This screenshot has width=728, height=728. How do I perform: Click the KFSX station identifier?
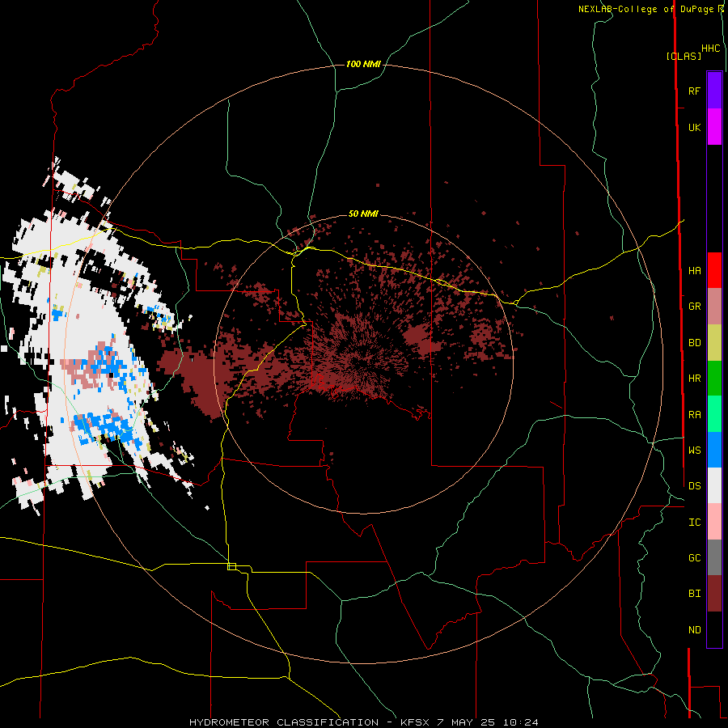pos(415,722)
